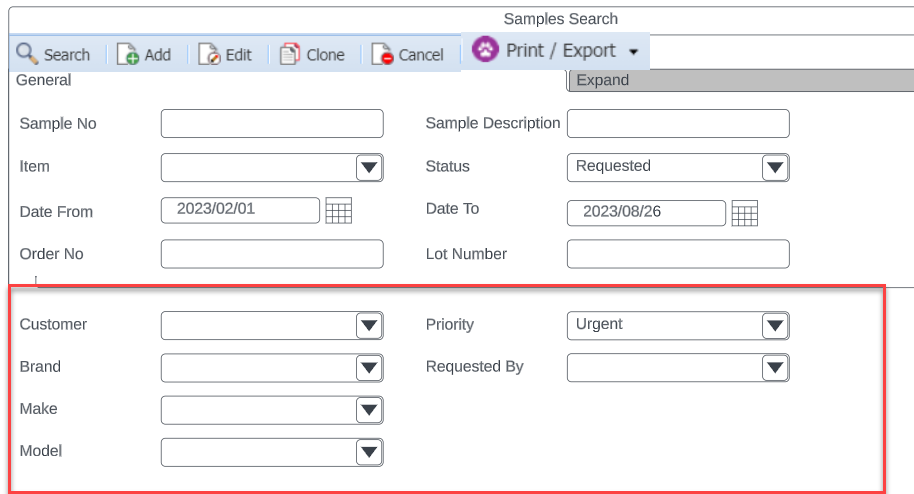914x494 pixels.
Task: Expand the Priority dropdown showing Urgent
Action: (x=775, y=325)
